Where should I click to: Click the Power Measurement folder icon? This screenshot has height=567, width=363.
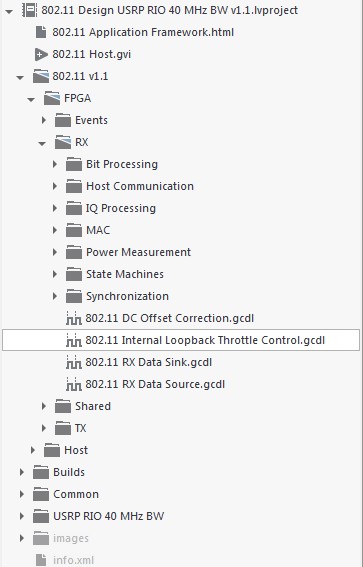click(74, 252)
